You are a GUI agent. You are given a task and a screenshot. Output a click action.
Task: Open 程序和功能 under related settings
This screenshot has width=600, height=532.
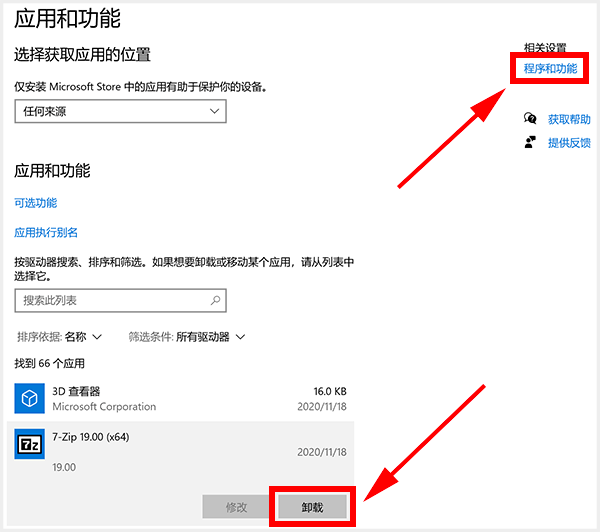tap(550, 69)
